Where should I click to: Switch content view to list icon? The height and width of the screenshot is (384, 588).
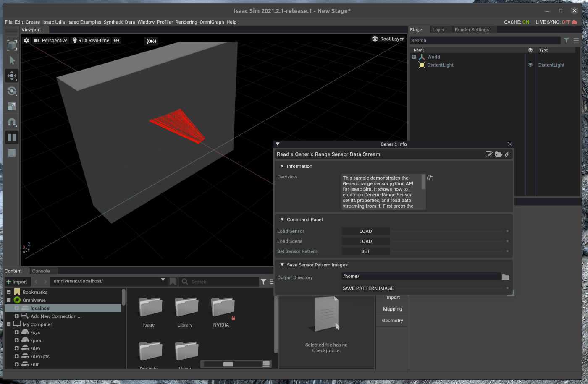tap(266, 364)
